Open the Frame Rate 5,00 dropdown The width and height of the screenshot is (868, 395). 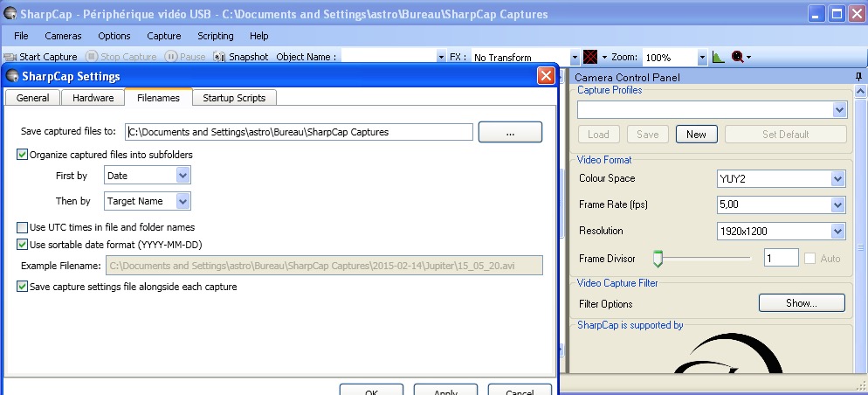coord(838,205)
